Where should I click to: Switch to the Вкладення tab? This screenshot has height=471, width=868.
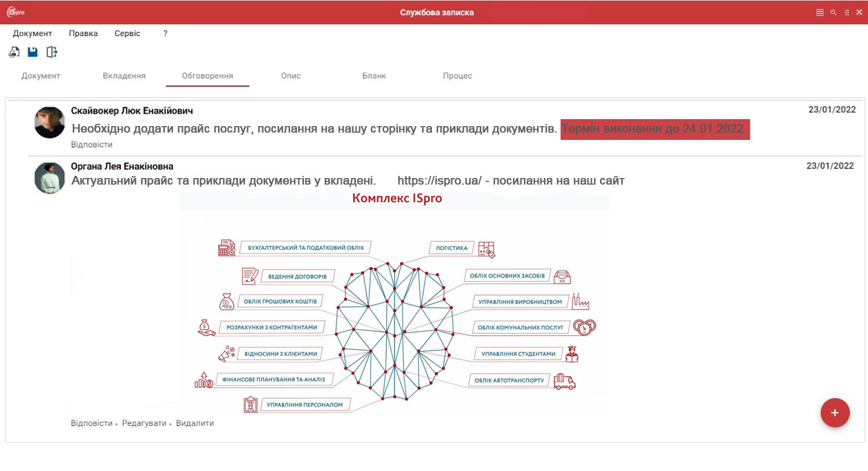click(124, 75)
